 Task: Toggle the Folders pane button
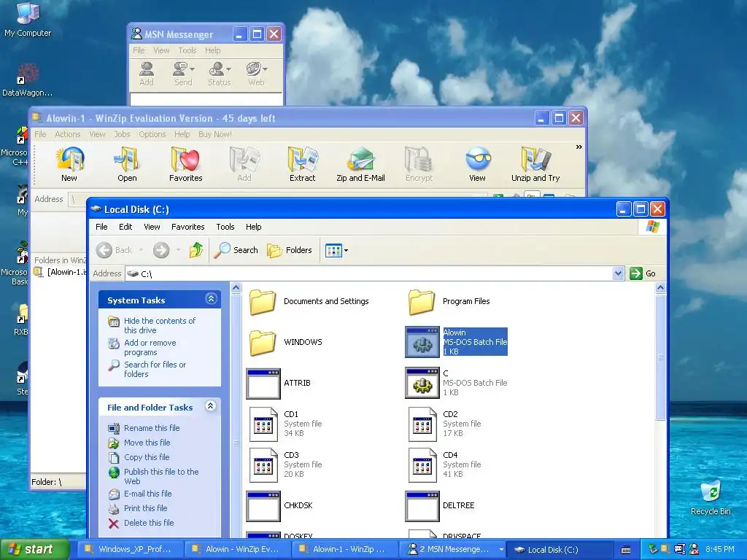tap(289, 250)
